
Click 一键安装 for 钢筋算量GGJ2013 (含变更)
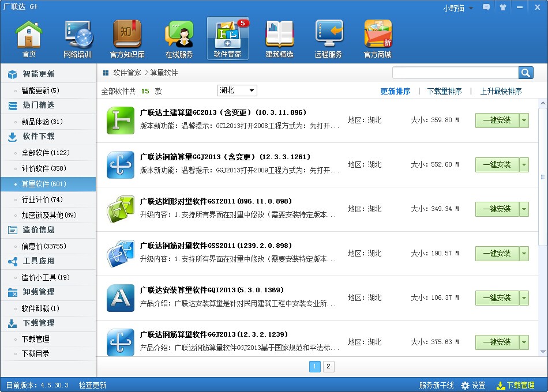click(497, 165)
